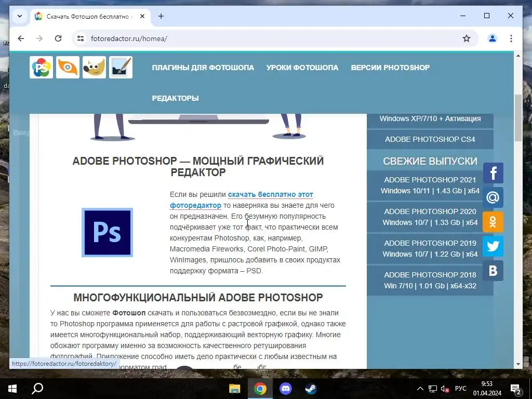532x399 pixels.
Task: Open the GIMP mascot icon in header
Action: click(x=94, y=67)
